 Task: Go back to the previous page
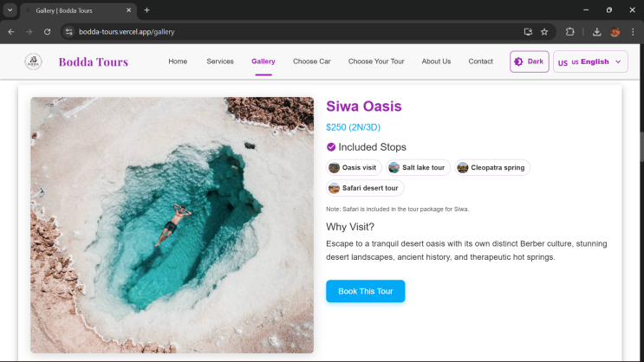pos(11,31)
